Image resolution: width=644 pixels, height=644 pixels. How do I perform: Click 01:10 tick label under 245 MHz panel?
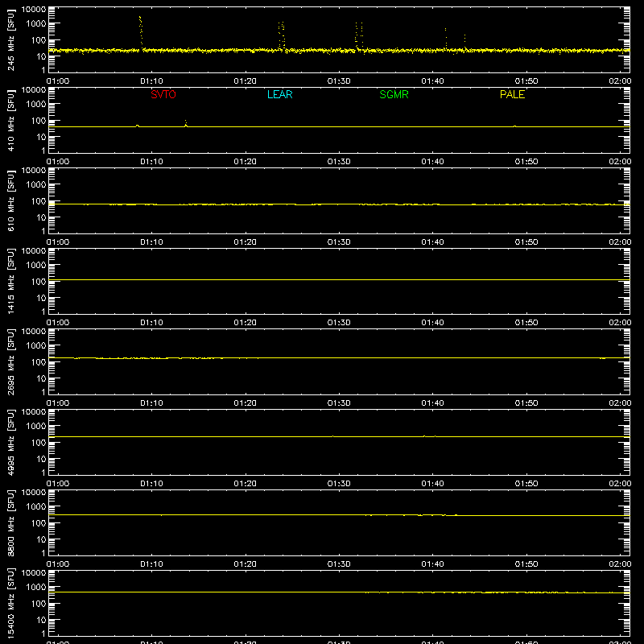tap(151, 81)
